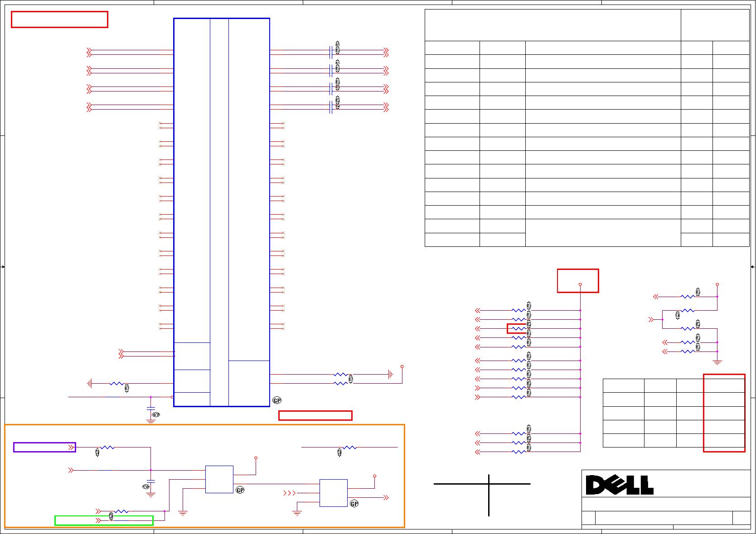
Task: Select the capacitor below the main IC's bottom-left corner
Action: 151,409
